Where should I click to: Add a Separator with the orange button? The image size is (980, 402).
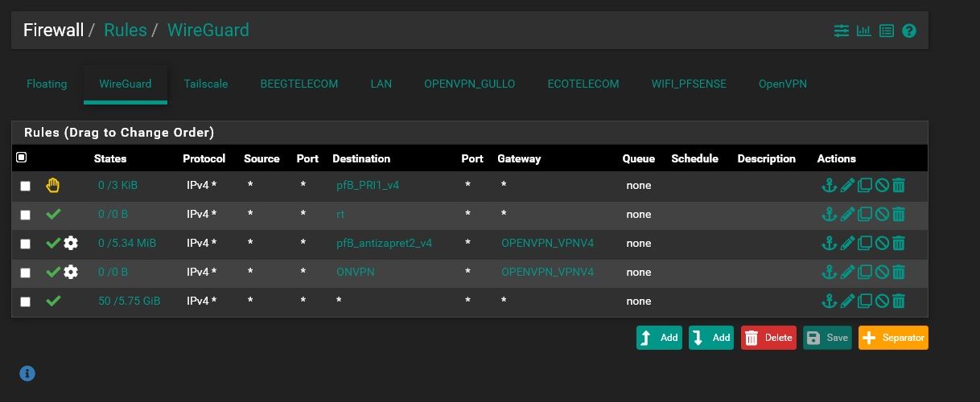(x=893, y=338)
